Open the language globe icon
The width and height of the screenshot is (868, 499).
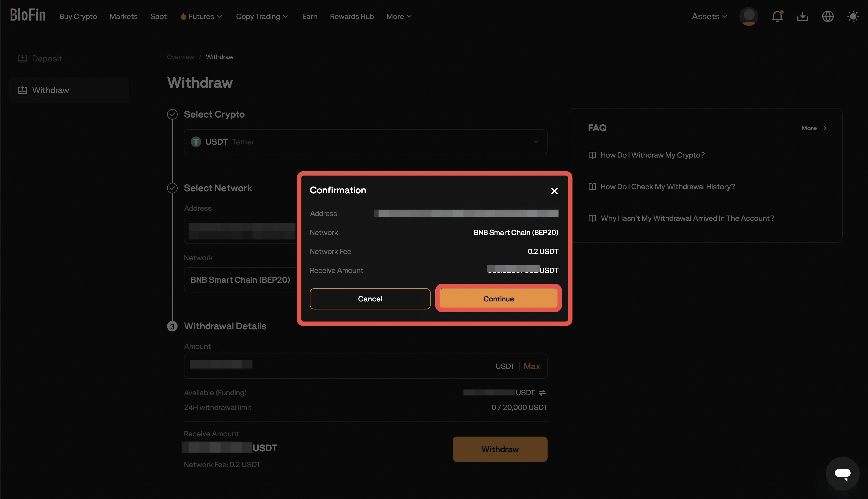[x=828, y=16]
